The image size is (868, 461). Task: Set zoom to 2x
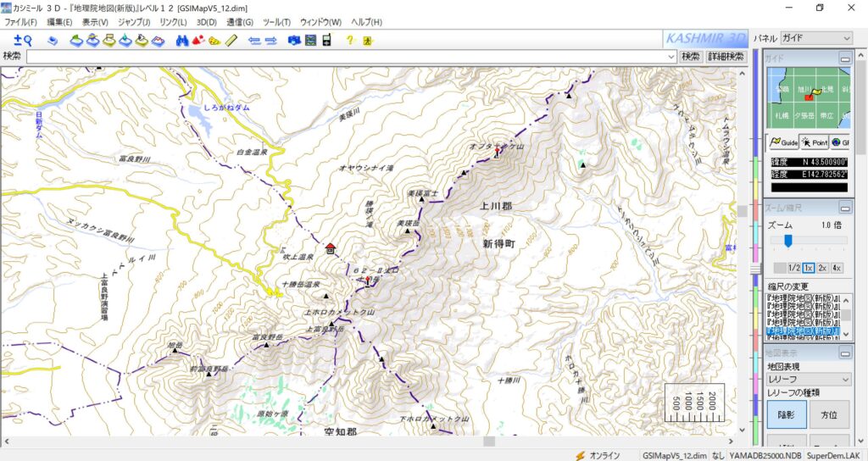pos(822,268)
